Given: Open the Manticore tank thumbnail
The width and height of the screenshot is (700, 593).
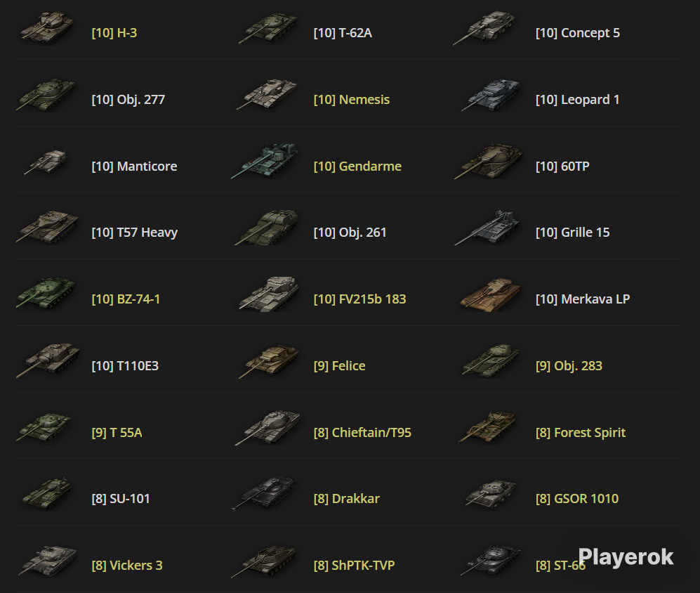Looking at the screenshot, I should (46, 162).
